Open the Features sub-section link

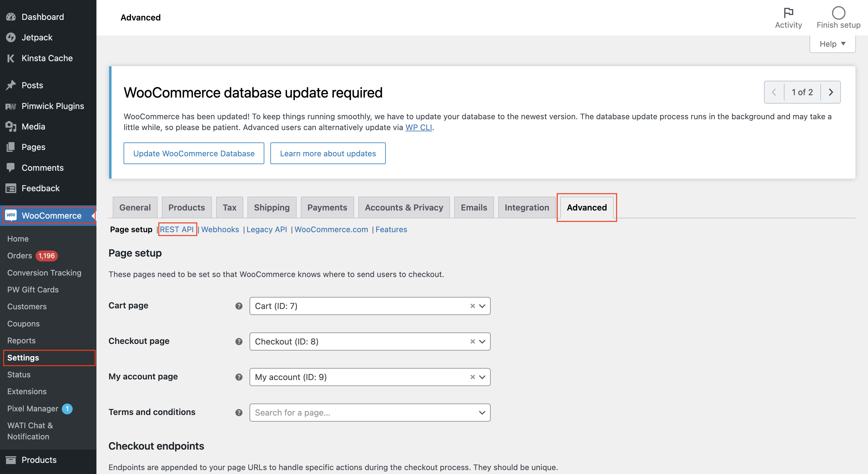pos(391,229)
